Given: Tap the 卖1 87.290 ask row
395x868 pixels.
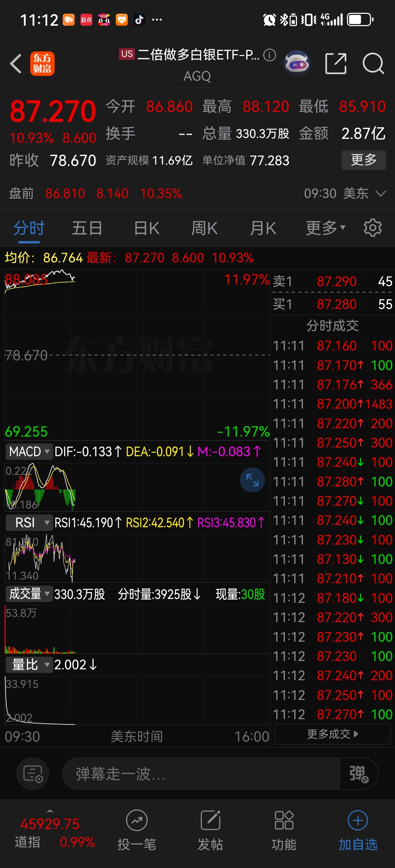Looking at the screenshot, I should pos(333,281).
